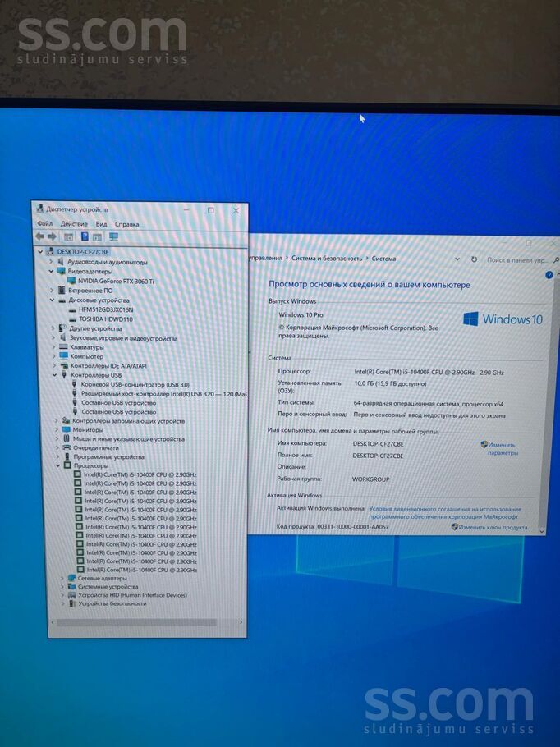Click the Device Manager title bar icon
This screenshot has width=560, height=747.
pyautogui.click(x=40, y=209)
